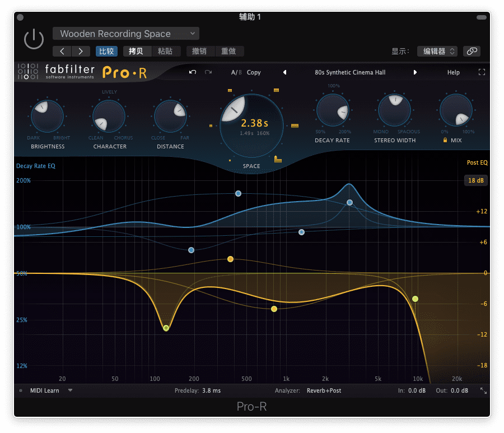Select the blue decay EQ point near 1.3k

(x=301, y=232)
